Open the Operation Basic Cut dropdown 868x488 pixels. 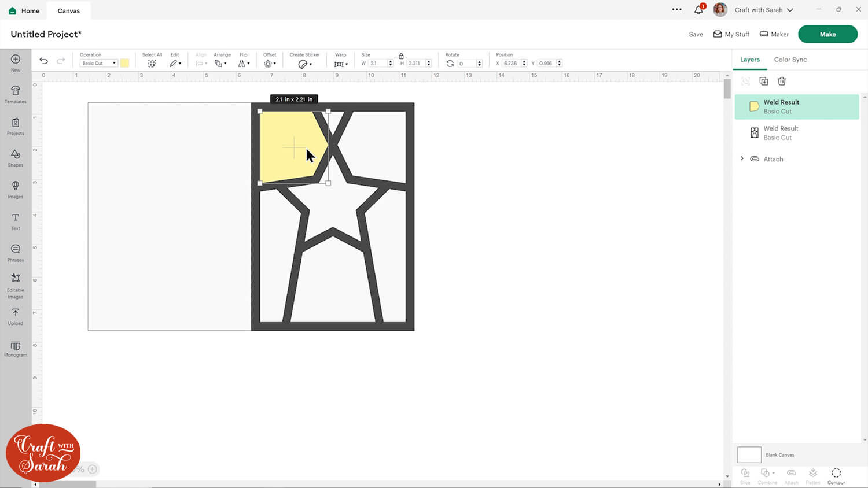pyautogui.click(x=98, y=64)
